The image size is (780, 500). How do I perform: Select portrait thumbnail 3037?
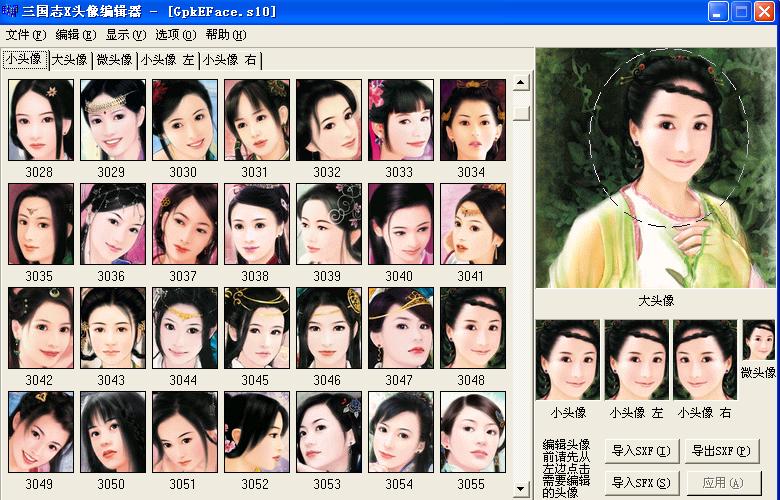[x=185, y=224]
